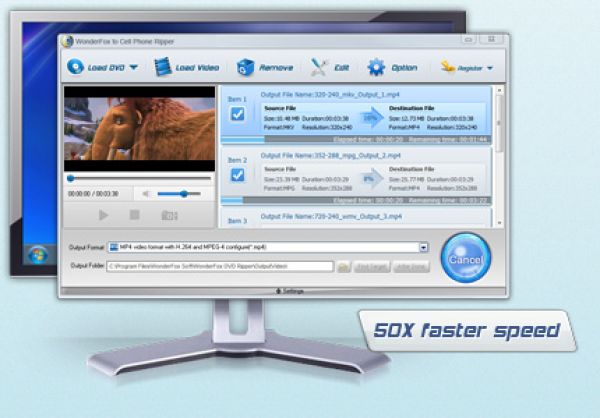Minimize the WonderFox window
Viewport: 600px width, 418px height.
(468, 39)
